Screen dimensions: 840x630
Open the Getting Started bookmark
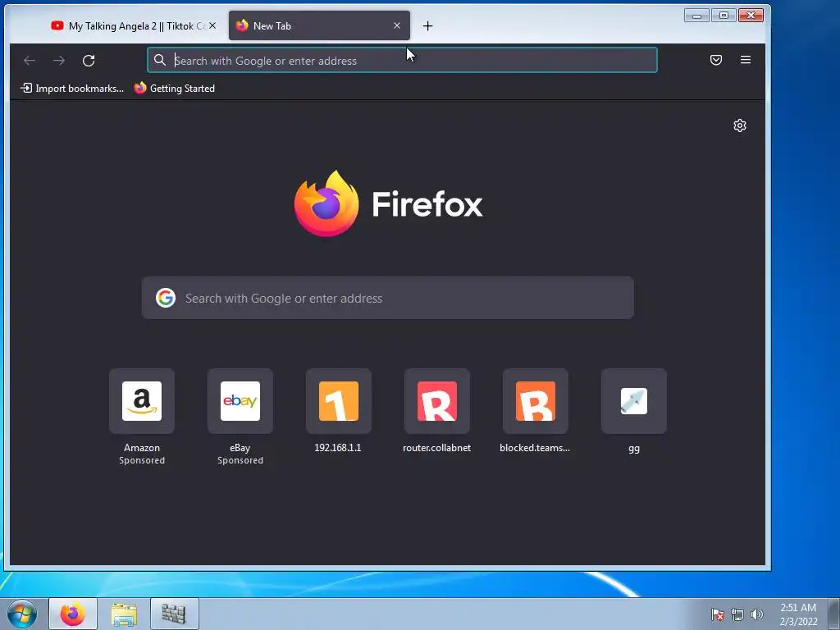pyautogui.click(x=175, y=89)
